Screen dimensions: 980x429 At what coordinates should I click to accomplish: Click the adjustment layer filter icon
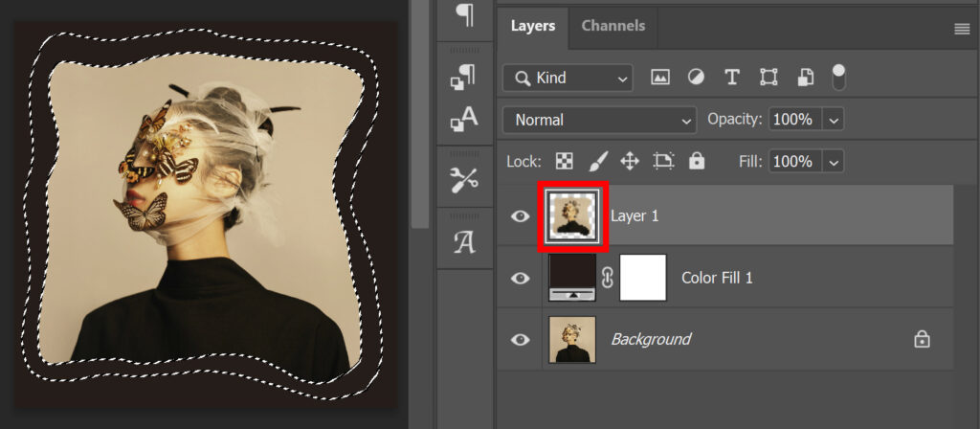click(696, 78)
